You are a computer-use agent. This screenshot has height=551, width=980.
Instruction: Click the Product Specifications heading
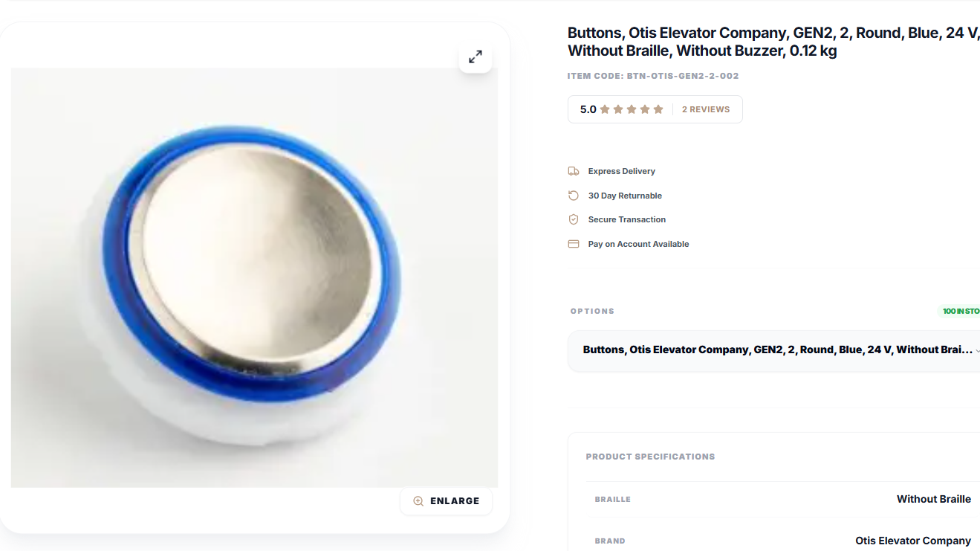pos(650,457)
